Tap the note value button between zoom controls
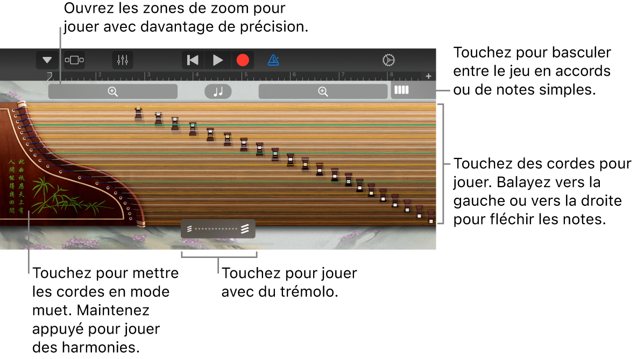This screenshot has width=644, height=359. point(217,91)
